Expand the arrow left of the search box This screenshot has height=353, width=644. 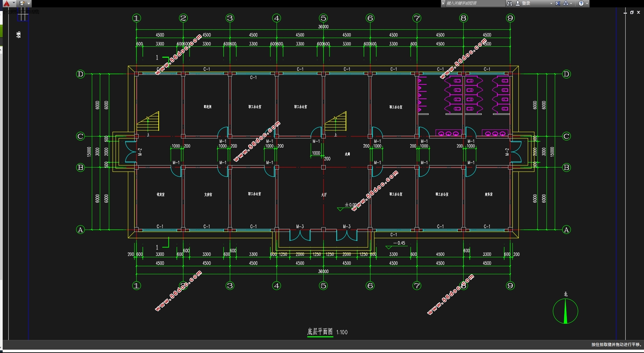(443, 3)
